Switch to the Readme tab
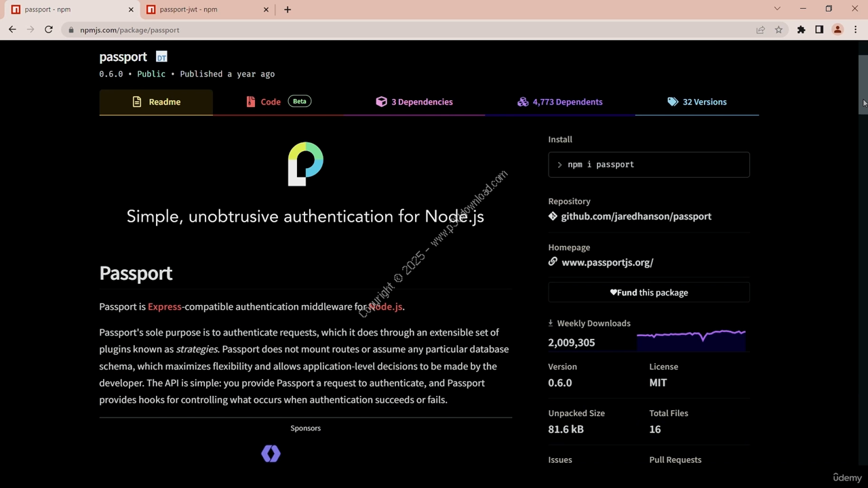 tap(156, 102)
